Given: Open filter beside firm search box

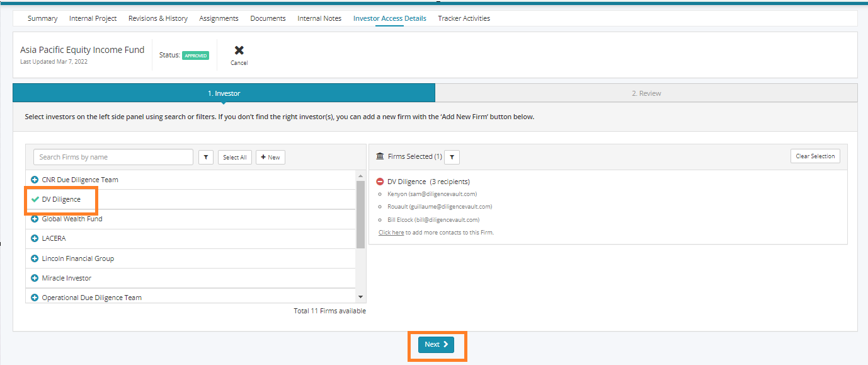Looking at the screenshot, I should [206, 157].
